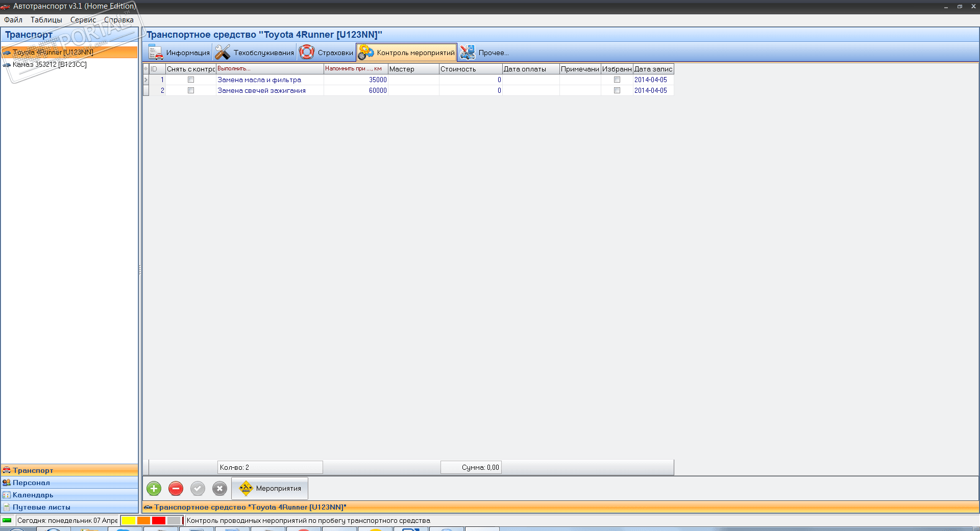Screen dimensions: 980x531
Task: Open the Файл menu
Action: click(x=13, y=20)
